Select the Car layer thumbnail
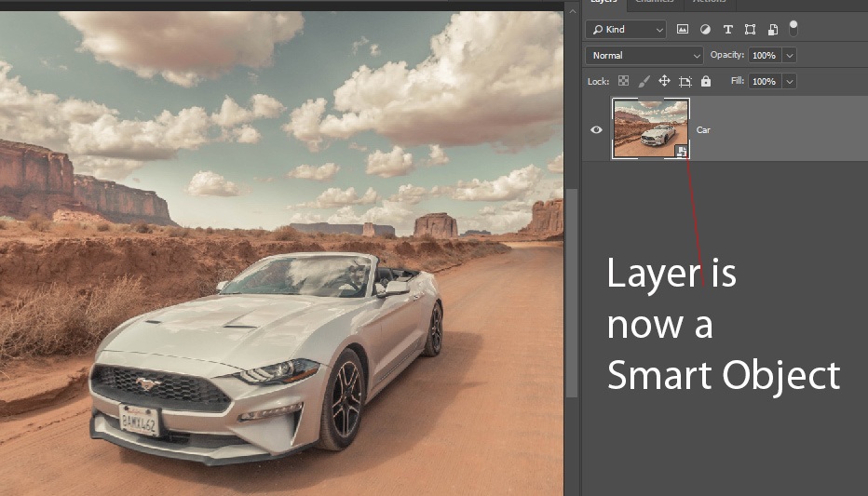Viewport: 868px width, 496px height. tap(650, 128)
